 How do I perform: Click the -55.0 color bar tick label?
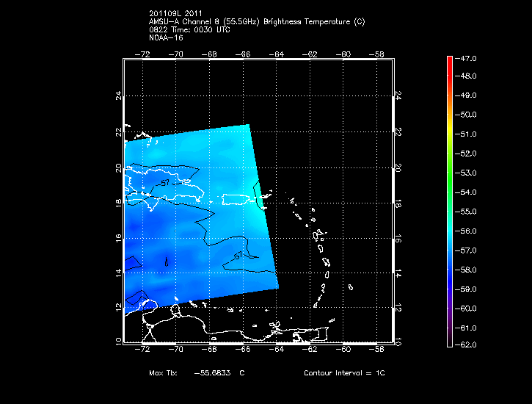click(x=467, y=211)
